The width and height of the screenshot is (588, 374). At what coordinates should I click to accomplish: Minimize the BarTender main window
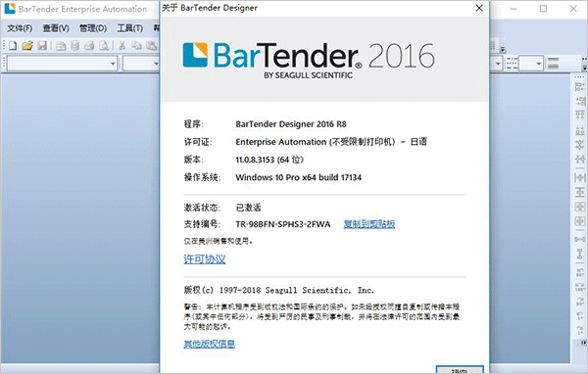click(x=514, y=8)
